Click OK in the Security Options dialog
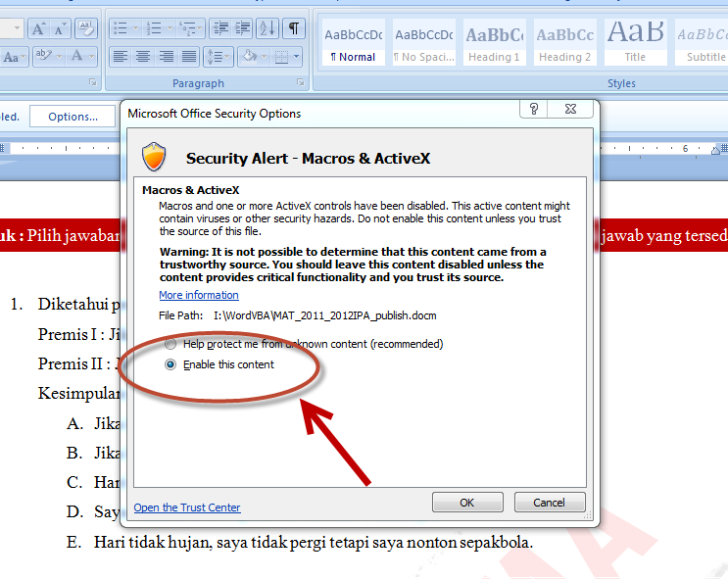This screenshot has height=579, width=728. click(x=466, y=503)
